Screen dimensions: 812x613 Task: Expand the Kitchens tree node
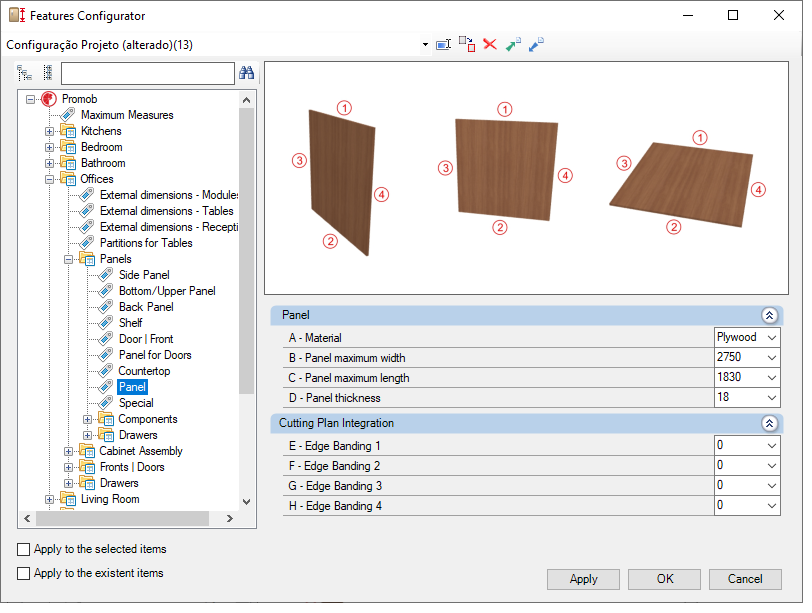click(49, 131)
